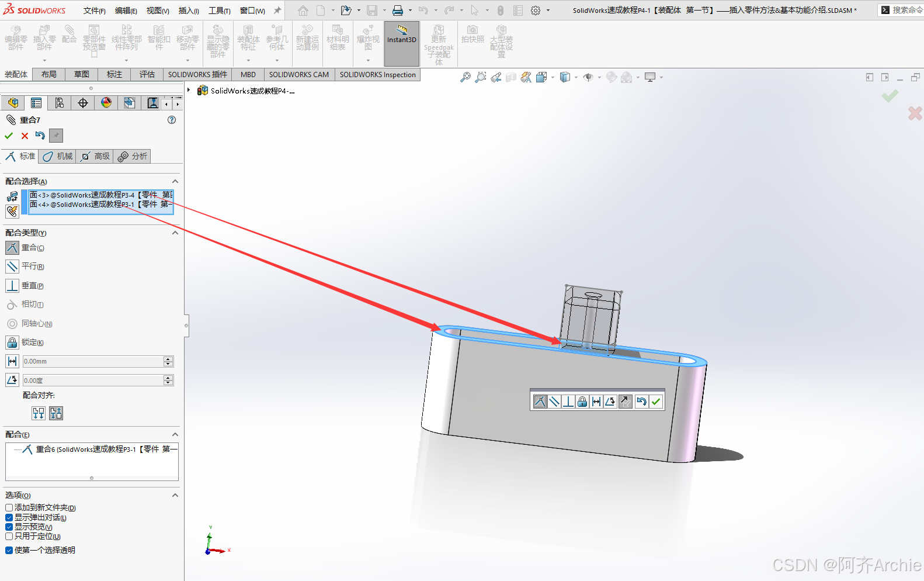Check 只用于定位 option
Image resolution: width=924 pixels, height=581 pixels.
[9, 536]
